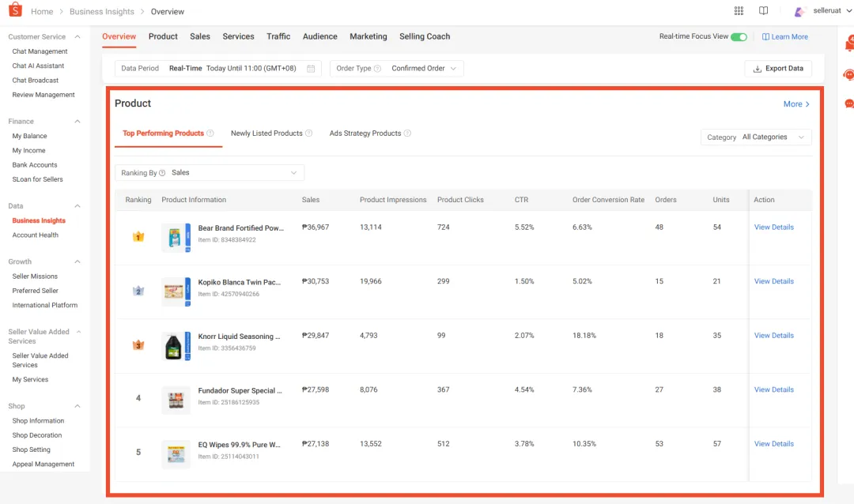Screen dimensions: 854x504
Task: Switch to Newly Listed Products tab
Action: [266, 134]
